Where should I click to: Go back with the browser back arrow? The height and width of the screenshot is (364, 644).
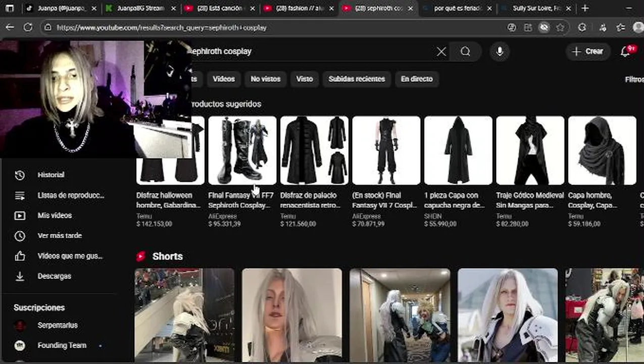10,27
